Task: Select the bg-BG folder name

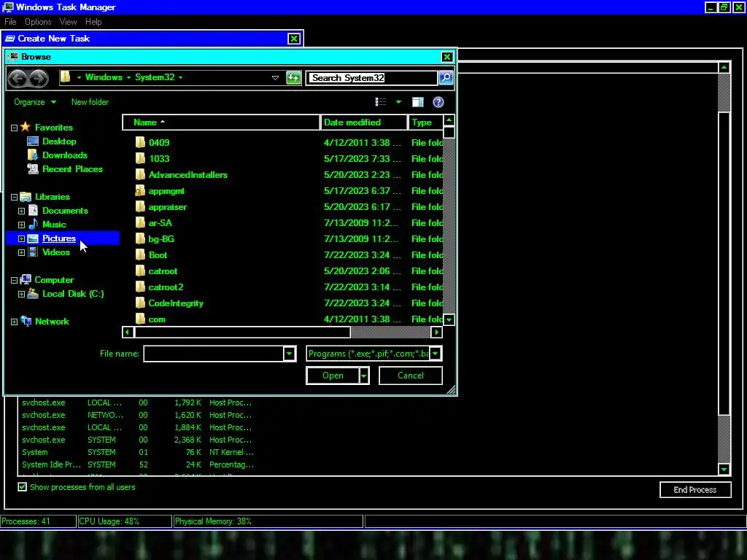Action: [161, 239]
